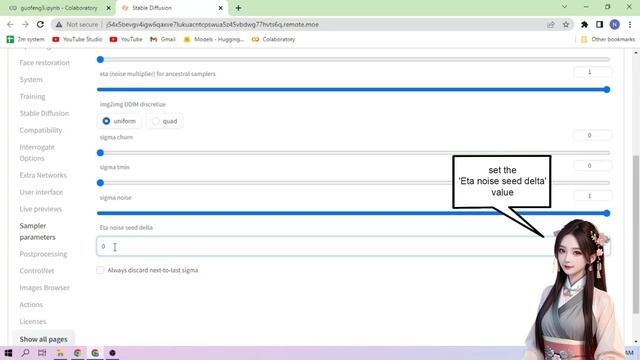This screenshot has width=640, height=360.
Task: Enable Always discard next-to-last sigma
Action: pyautogui.click(x=100, y=270)
